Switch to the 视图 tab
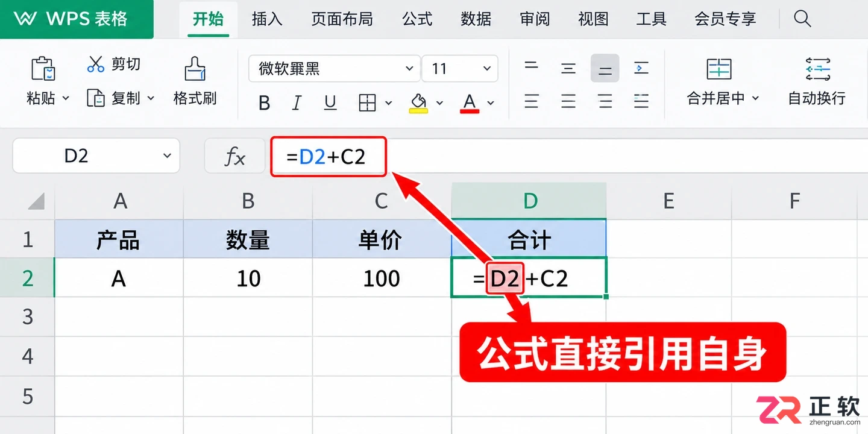The image size is (868, 434). click(x=593, y=19)
